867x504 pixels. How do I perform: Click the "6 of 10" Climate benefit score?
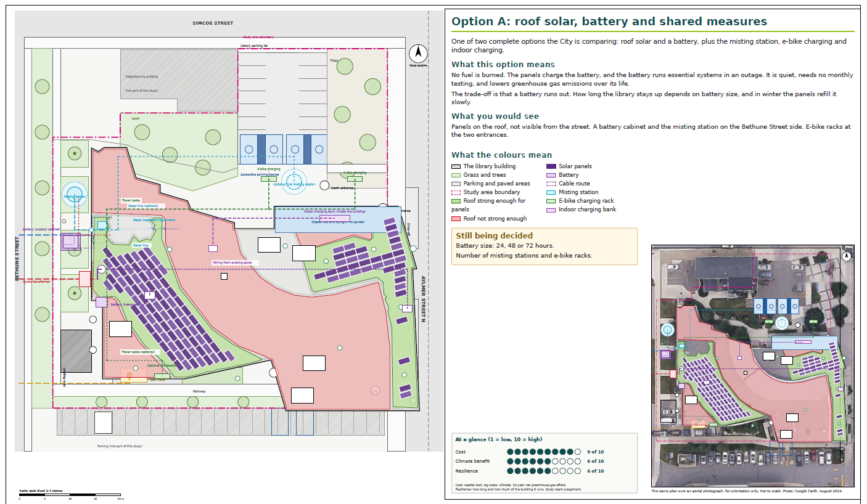[596, 461]
